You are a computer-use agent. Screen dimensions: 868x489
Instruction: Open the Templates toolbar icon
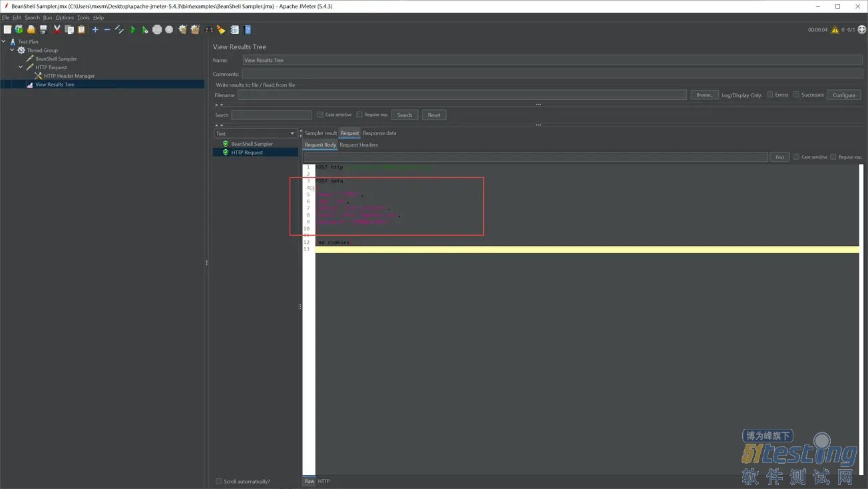[x=19, y=29]
